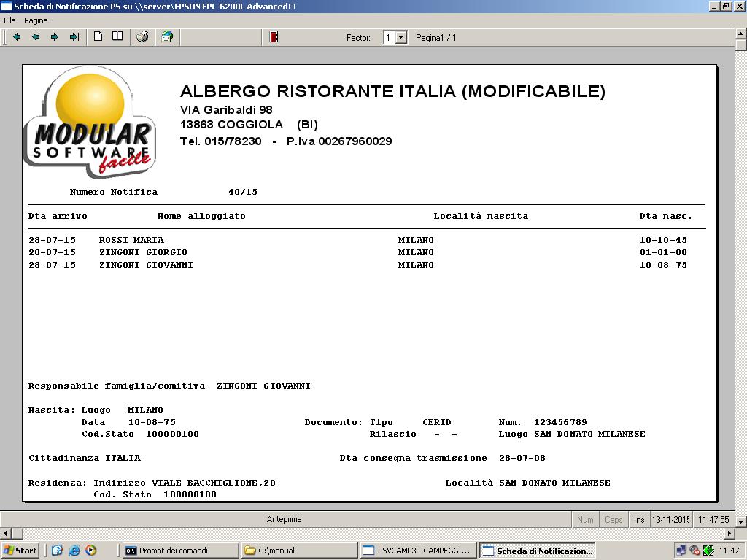
Task: Click previous page arrow icon
Action: [36, 36]
